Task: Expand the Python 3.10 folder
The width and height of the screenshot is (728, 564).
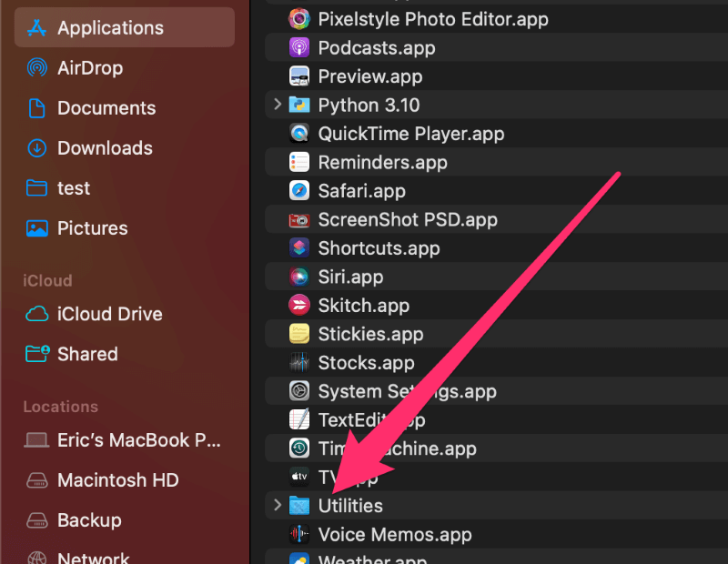Action: pyautogui.click(x=278, y=105)
